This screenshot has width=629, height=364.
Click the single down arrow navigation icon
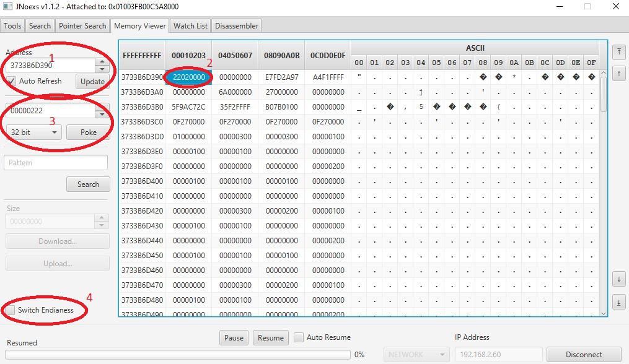click(618, 279)
